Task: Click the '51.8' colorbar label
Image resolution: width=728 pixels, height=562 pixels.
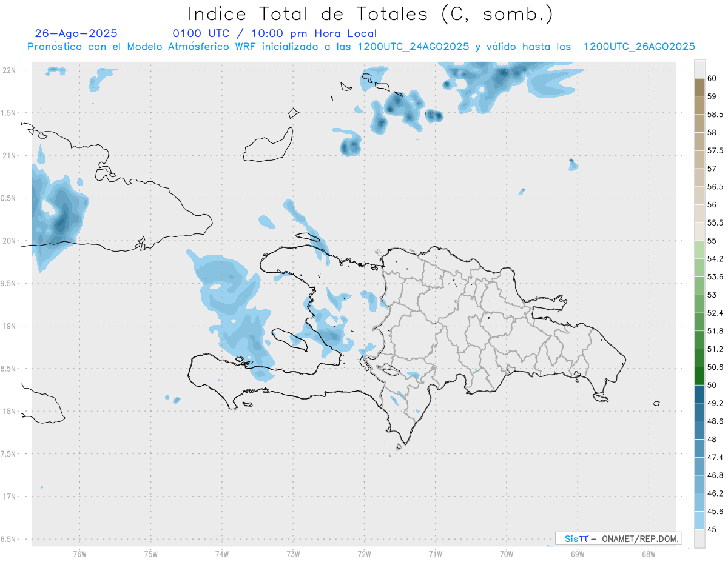Action: (x=715, y=331)
